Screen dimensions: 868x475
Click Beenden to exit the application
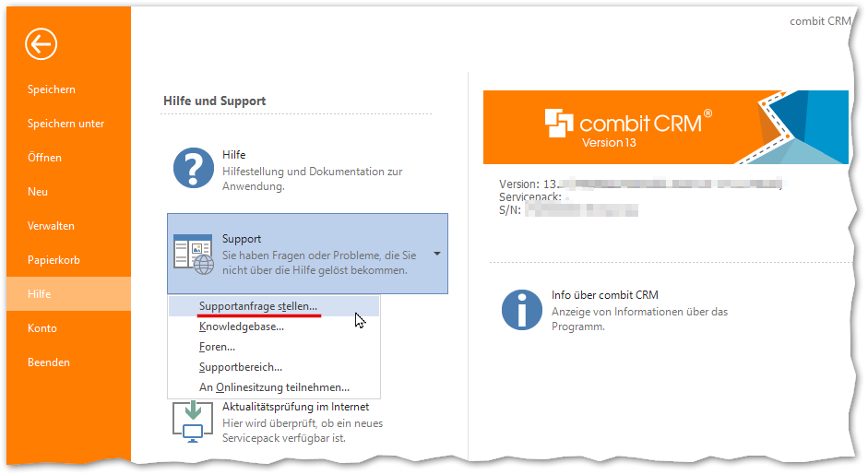click(49, 362)
